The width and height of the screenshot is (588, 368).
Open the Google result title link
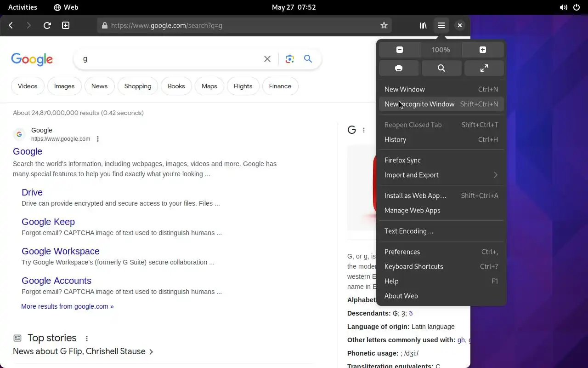coord(28,151)
